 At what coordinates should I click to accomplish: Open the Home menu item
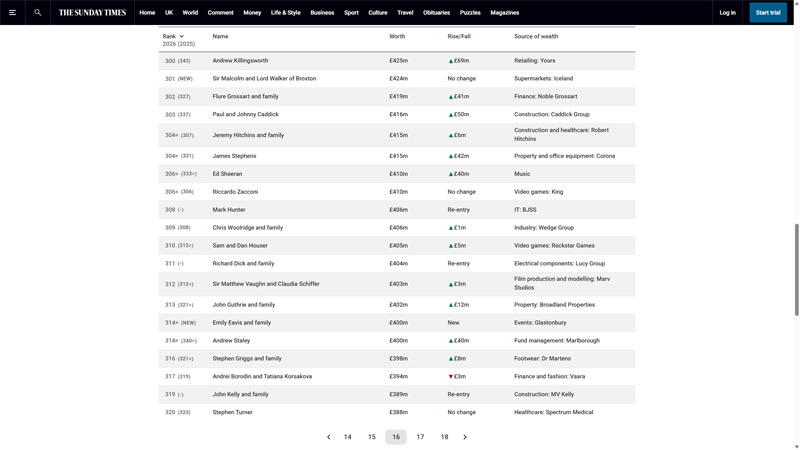(147, 12)
